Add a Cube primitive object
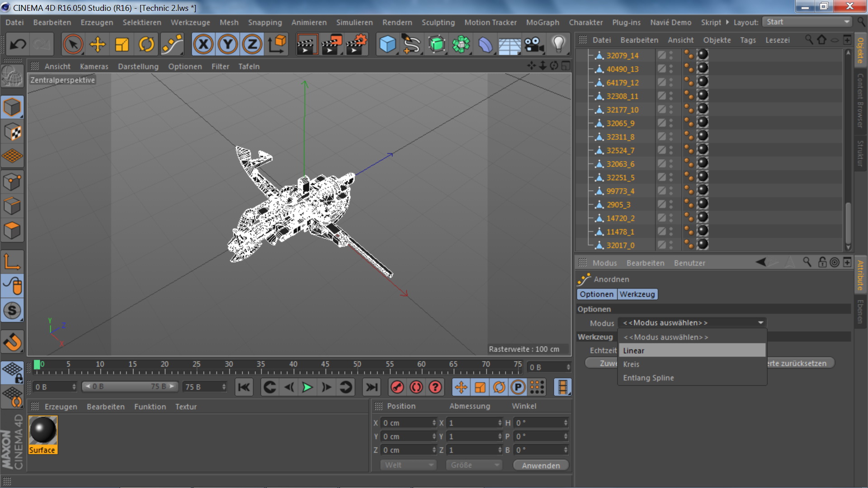Viewport: 868px width, 488px height. [387, 44]
